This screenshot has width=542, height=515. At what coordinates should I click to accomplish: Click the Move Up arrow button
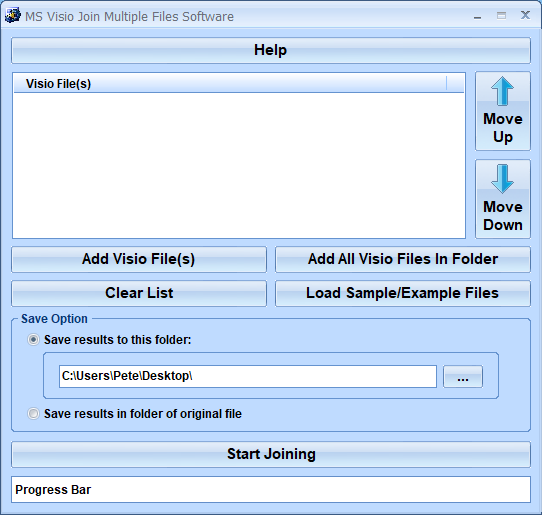(503, 111)
